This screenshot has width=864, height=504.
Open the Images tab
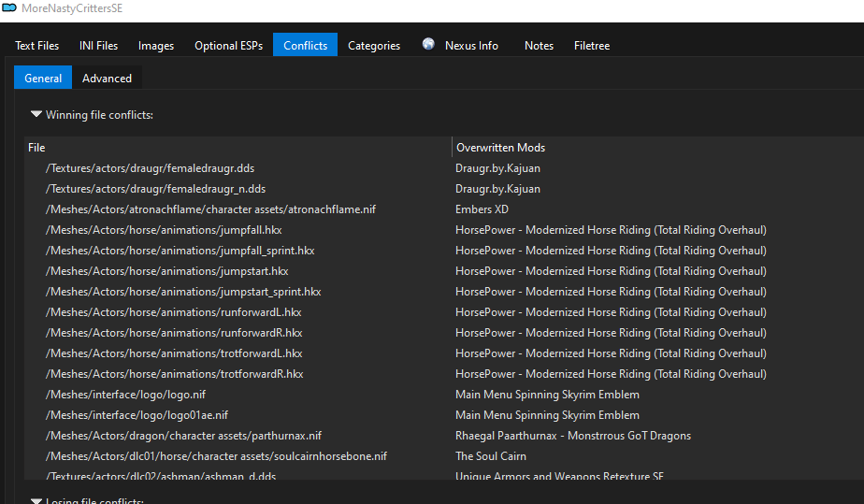(156, 46)
